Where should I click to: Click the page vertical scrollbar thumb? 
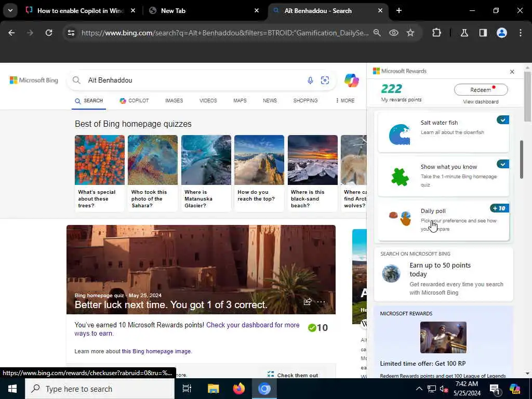(527, 97)
